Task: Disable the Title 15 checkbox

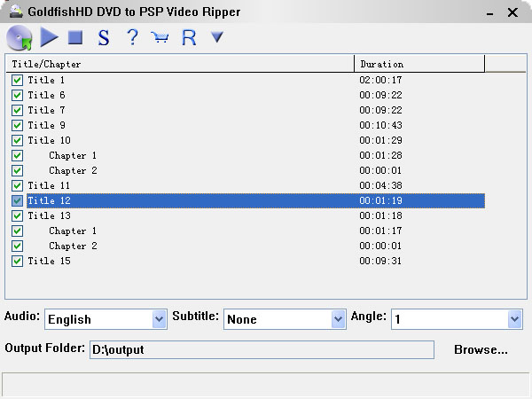Action: tap(18, 262)
